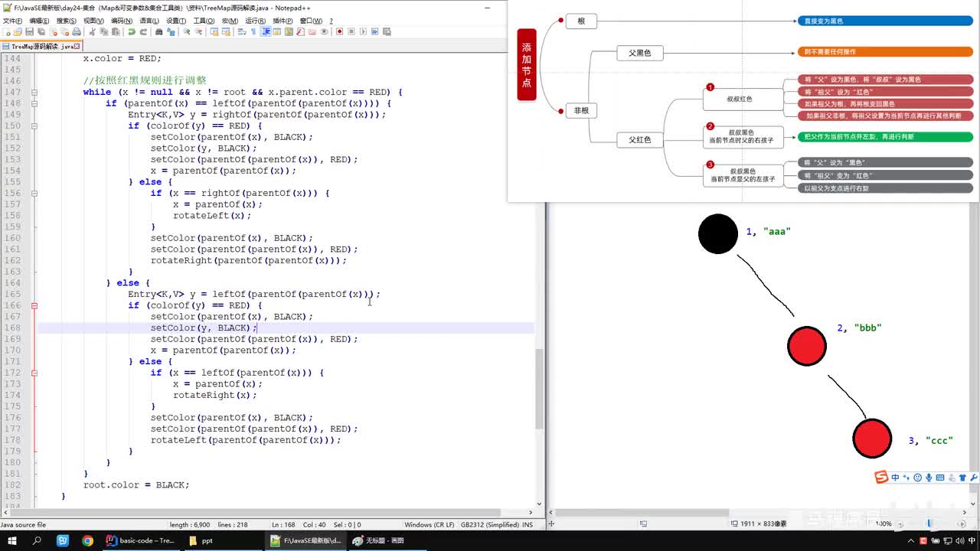Toggle the highlighted indent guide toolbar button
The width and height of the screenshot is (980, 551).
tap(266, 32)
